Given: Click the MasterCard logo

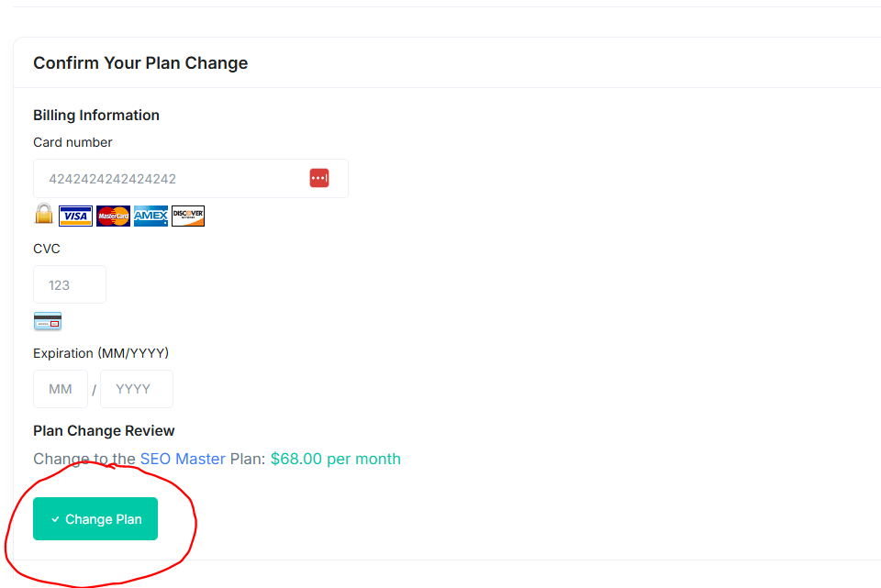Looking at the screenshot, I should point(113,216).
